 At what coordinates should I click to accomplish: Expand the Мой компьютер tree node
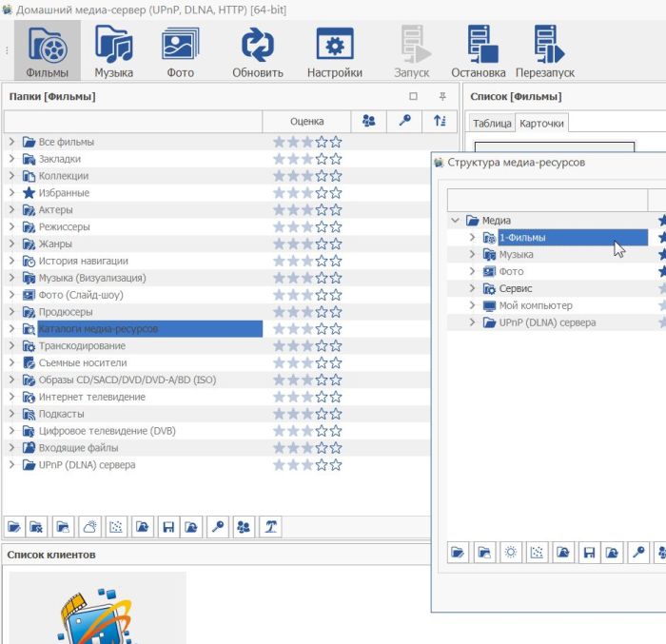coord(473,306)
